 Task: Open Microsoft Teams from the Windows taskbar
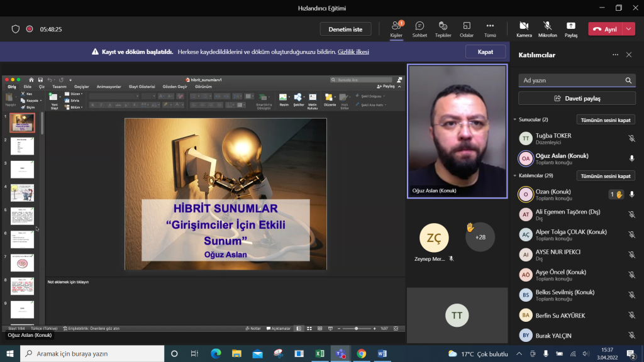(340, 354)
